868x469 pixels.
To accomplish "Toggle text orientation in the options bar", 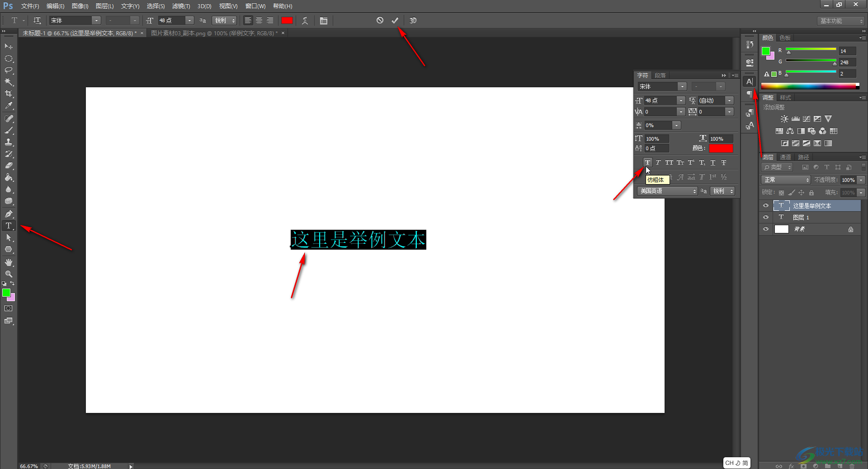I will point(37,20).
